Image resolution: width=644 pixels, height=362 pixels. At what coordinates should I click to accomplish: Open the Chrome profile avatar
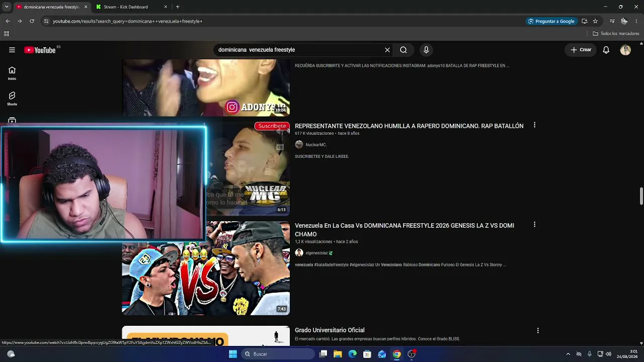pos(624,21)
